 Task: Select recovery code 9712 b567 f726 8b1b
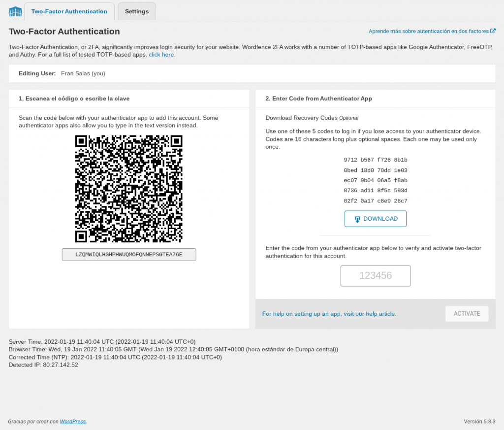(x=376, y=160)
